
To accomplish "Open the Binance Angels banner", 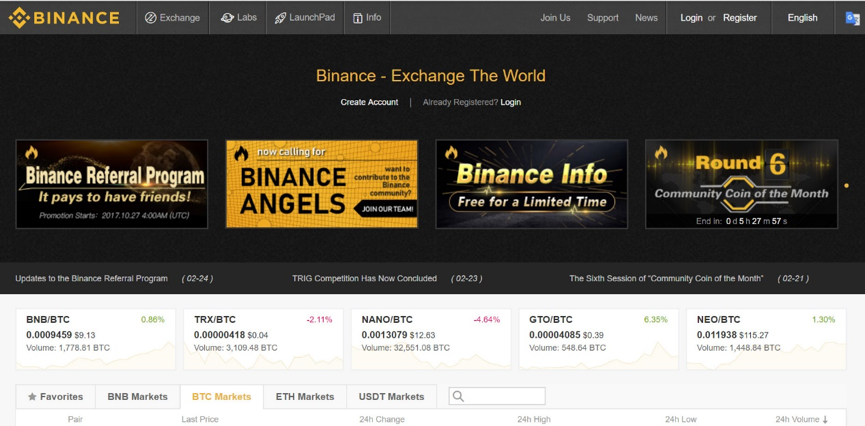I will pos(322,184).
